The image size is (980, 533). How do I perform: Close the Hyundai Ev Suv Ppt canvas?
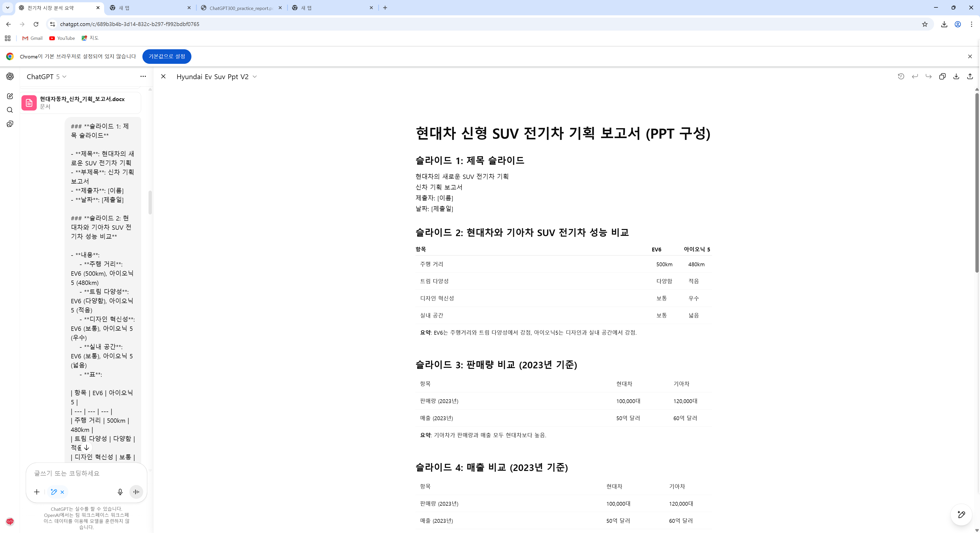click(163, 77)
